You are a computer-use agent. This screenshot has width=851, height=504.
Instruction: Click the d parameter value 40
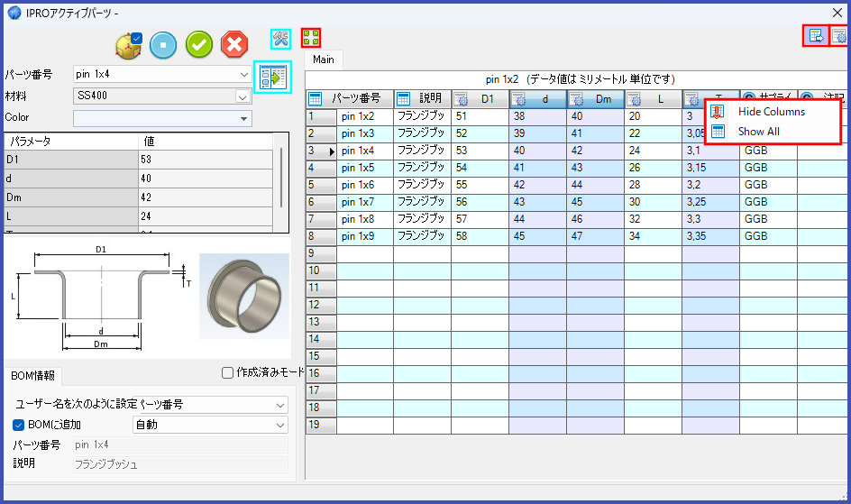pyautogui.click(x=206, y=179)
